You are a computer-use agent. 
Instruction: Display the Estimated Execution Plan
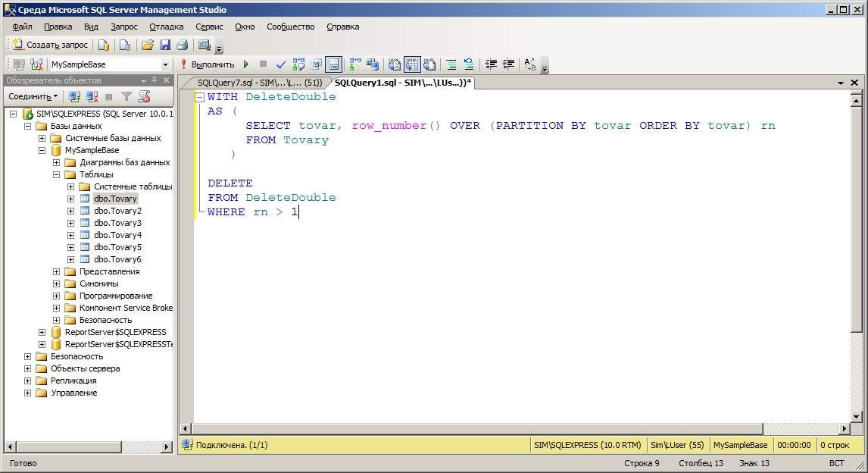[x=298, y=64]
